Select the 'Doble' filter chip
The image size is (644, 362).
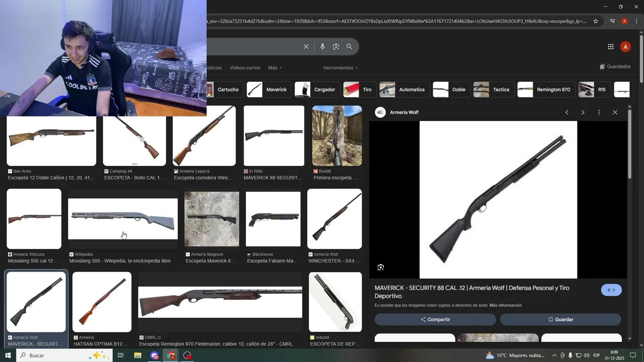click(451, 89)
